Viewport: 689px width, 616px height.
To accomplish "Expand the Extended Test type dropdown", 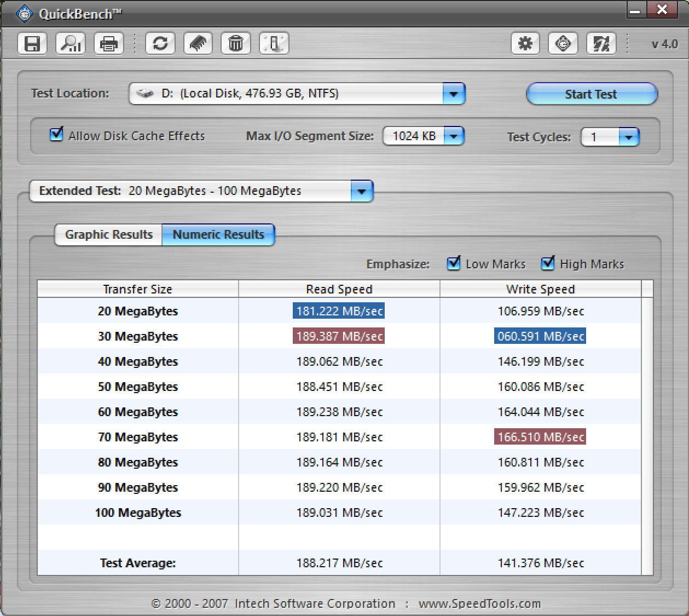I will click(361, 191).
